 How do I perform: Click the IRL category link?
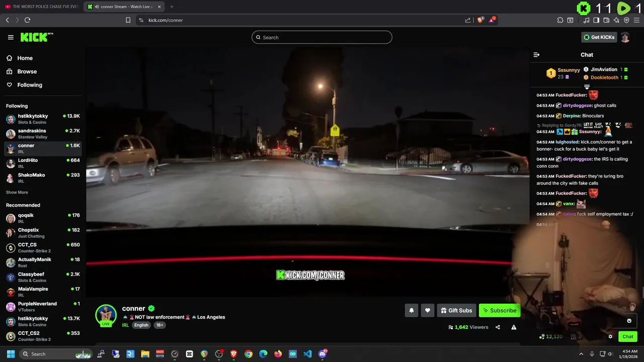click(126, 325)
